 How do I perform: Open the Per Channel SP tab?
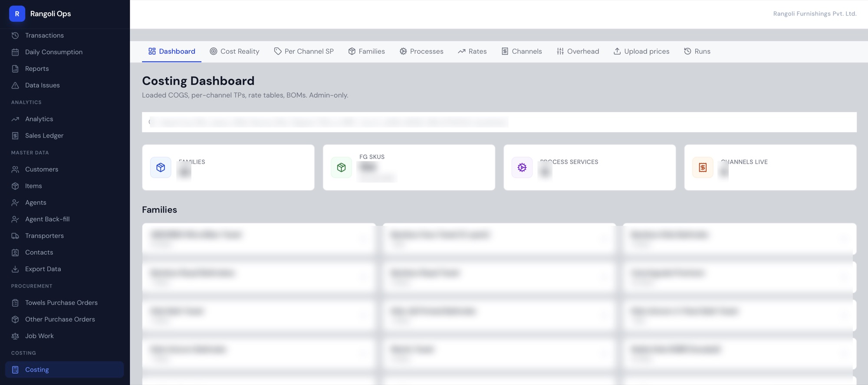[304, 51]
